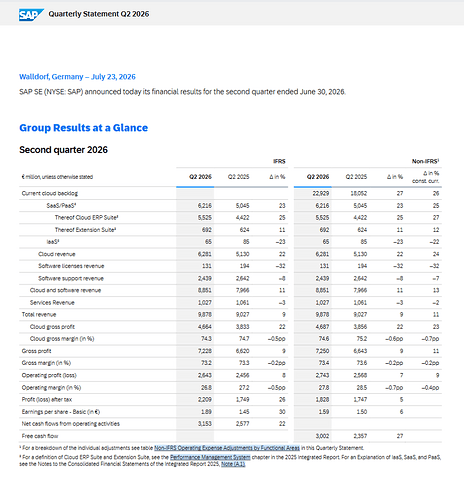Click the 'Group Results at a Glance' heading
Viewport: 464px width, 500px height.
coord(83,128)
